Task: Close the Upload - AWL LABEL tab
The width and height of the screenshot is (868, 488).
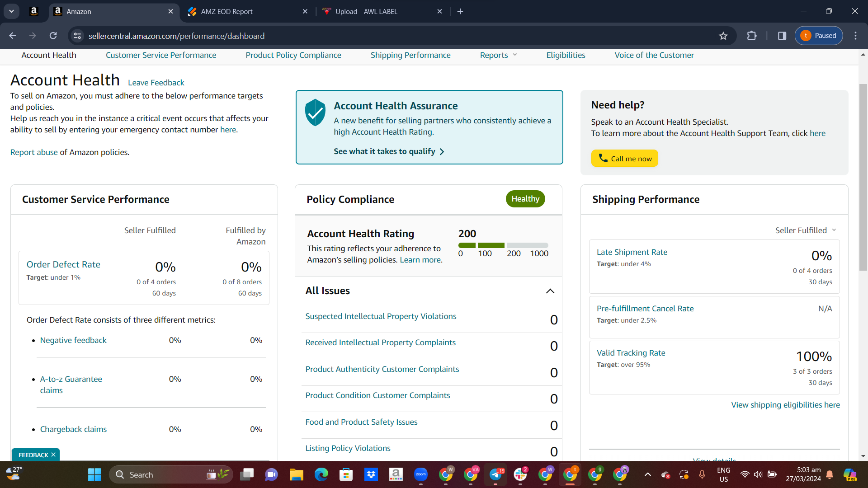Action: (440, 11)
